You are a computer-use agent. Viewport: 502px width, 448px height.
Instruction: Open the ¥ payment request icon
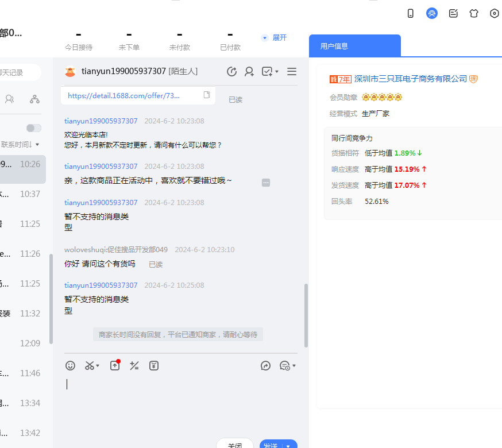point(153,365)
